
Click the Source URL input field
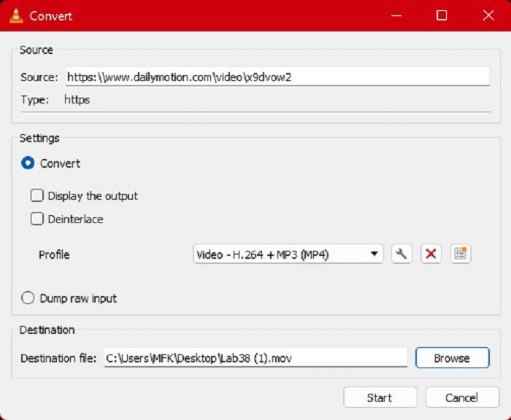[x=277, y=77]
